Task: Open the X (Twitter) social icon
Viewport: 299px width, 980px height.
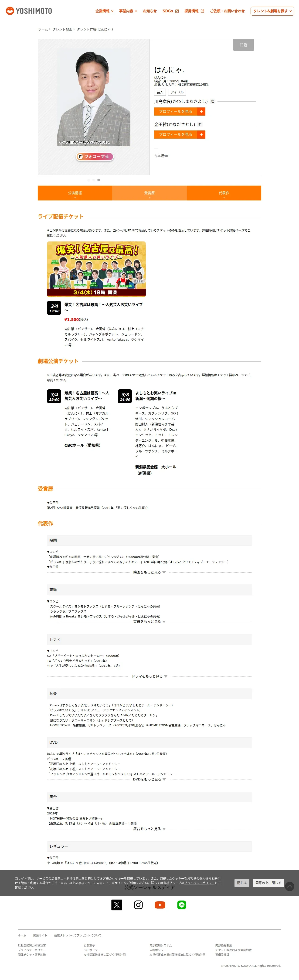Action: pos(117,905)
